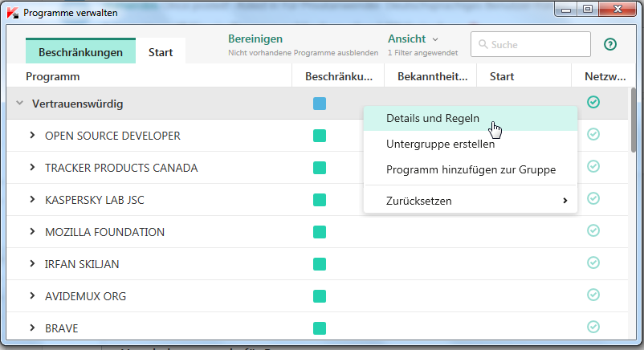Open the Ansicht dropdown

coord(414,39)
